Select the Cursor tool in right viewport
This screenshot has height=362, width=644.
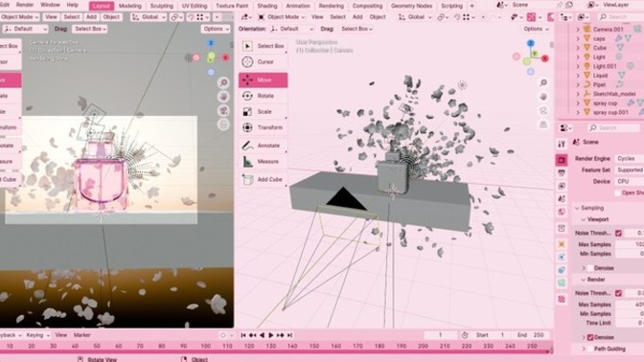pos(263,62)
